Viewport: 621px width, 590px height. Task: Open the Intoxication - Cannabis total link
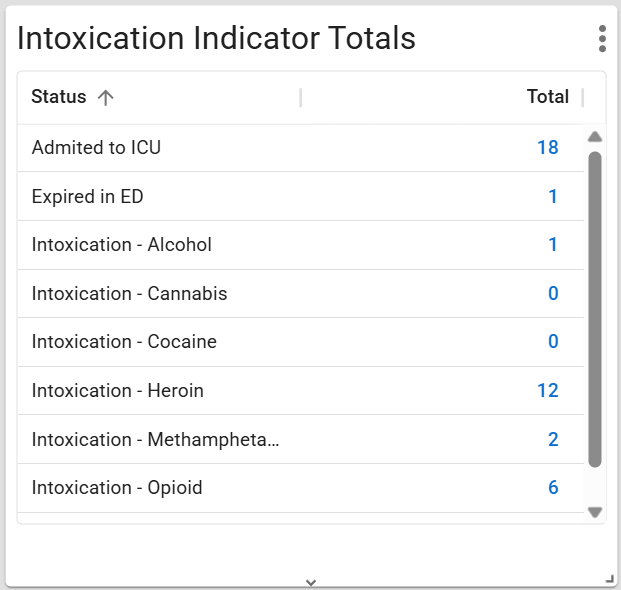(x=553, y=294)
